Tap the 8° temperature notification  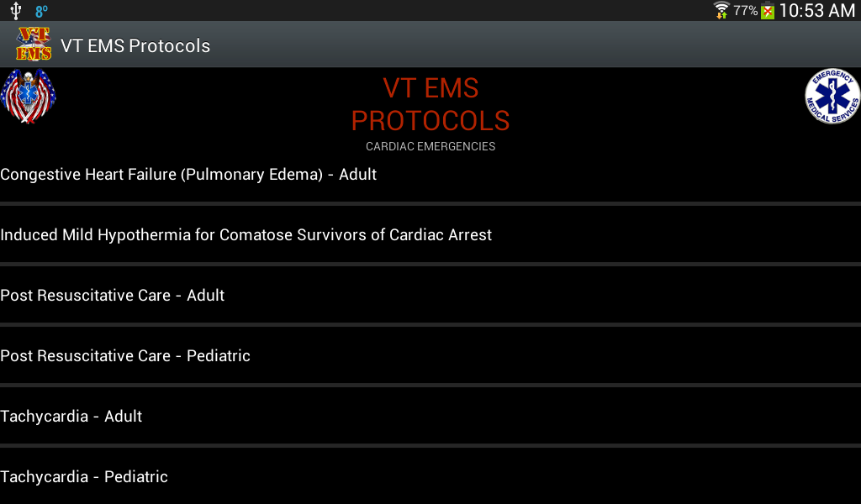coord(42,11)
